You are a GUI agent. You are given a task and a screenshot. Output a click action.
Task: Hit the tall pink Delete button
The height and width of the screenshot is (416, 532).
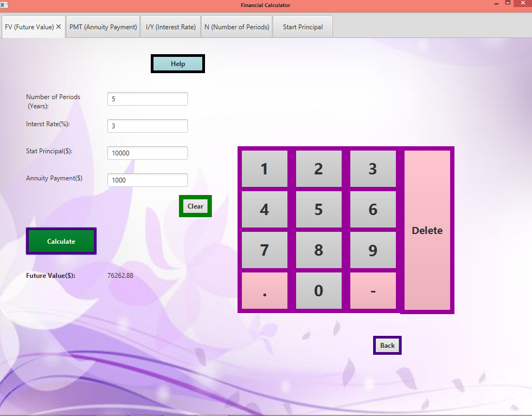427,230
